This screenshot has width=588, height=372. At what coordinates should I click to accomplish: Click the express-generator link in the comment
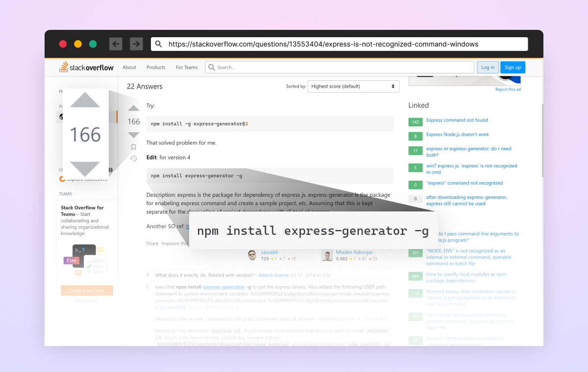(x=223, y=287)
